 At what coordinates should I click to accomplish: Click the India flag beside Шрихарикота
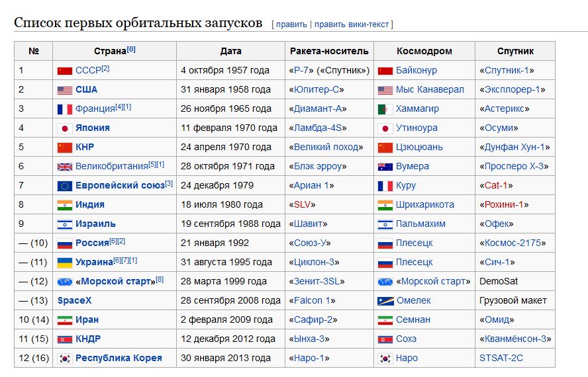[385, 205]
